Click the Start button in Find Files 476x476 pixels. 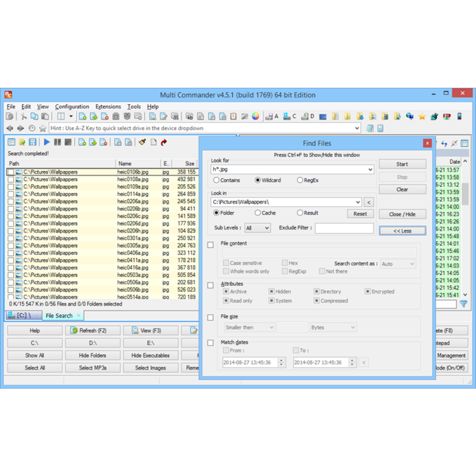coord(402,164)
